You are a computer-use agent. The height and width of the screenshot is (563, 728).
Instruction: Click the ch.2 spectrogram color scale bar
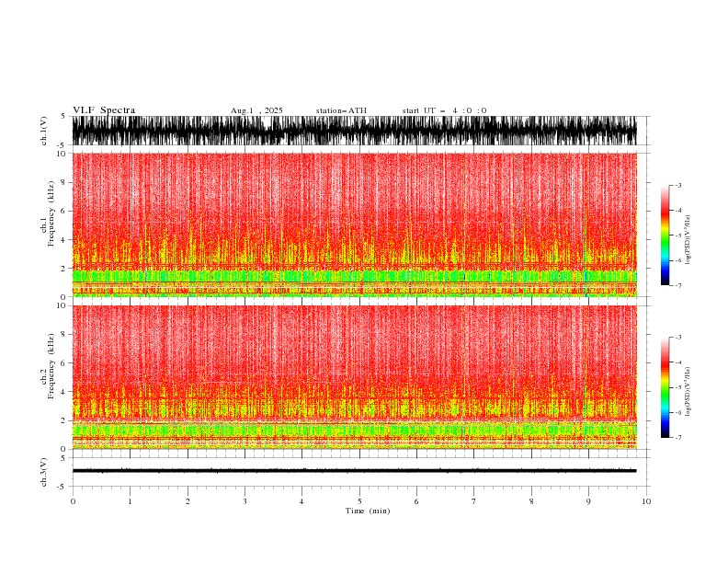coord(665,387)
